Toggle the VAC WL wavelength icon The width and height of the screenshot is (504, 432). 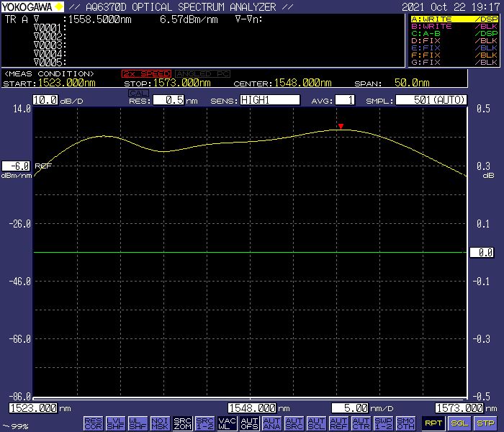pos(227,423)
